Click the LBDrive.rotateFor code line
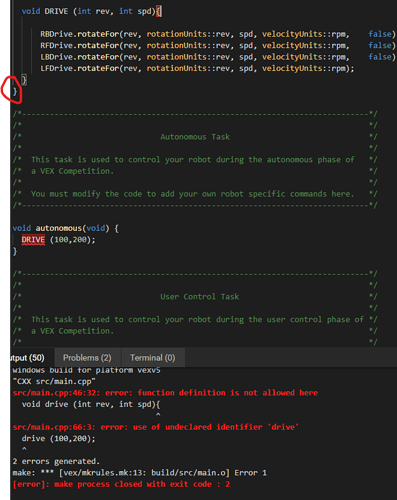The width and height of the screenshot is (397, 500). tap(218, 57)
